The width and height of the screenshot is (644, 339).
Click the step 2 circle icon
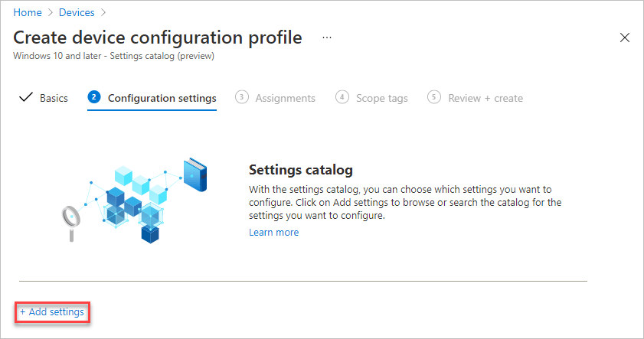coord(94,97)
